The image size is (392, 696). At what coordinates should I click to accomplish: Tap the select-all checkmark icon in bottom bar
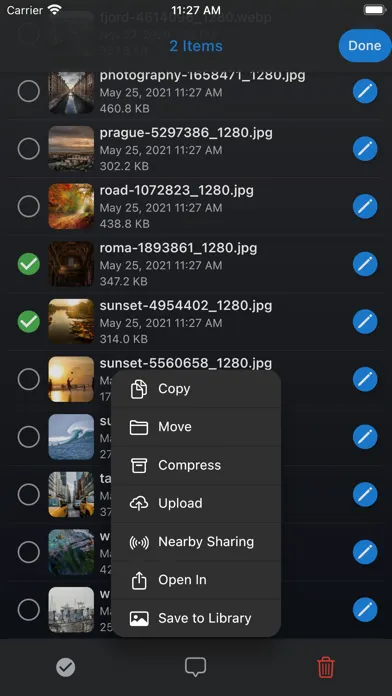tap(66, 667)
